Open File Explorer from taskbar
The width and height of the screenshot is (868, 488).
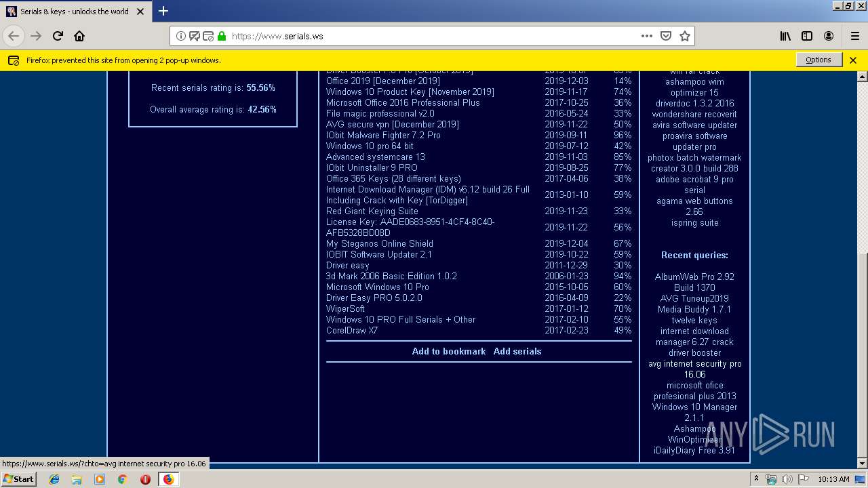click(x=77, y=479)
